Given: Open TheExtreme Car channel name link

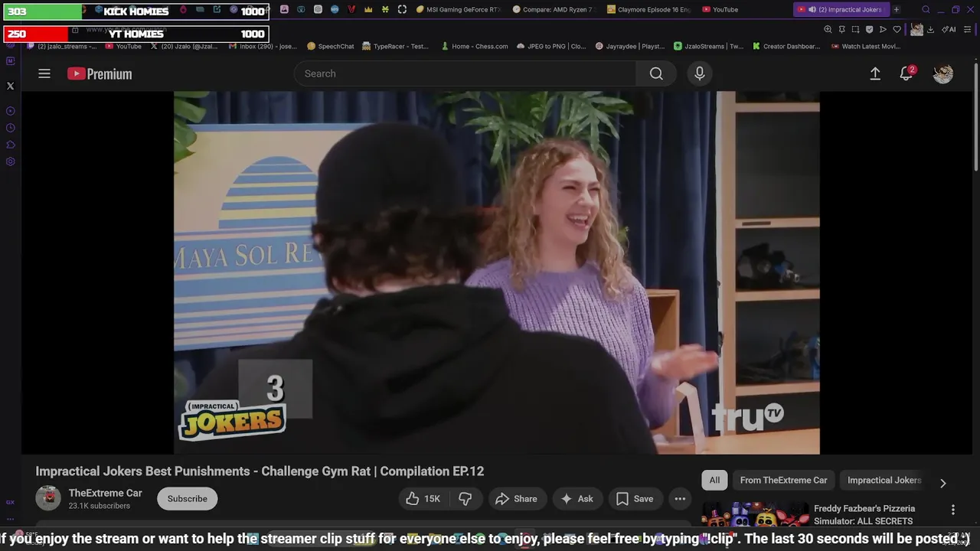Looking at the screenshot, I should click(x=105, y=493).
